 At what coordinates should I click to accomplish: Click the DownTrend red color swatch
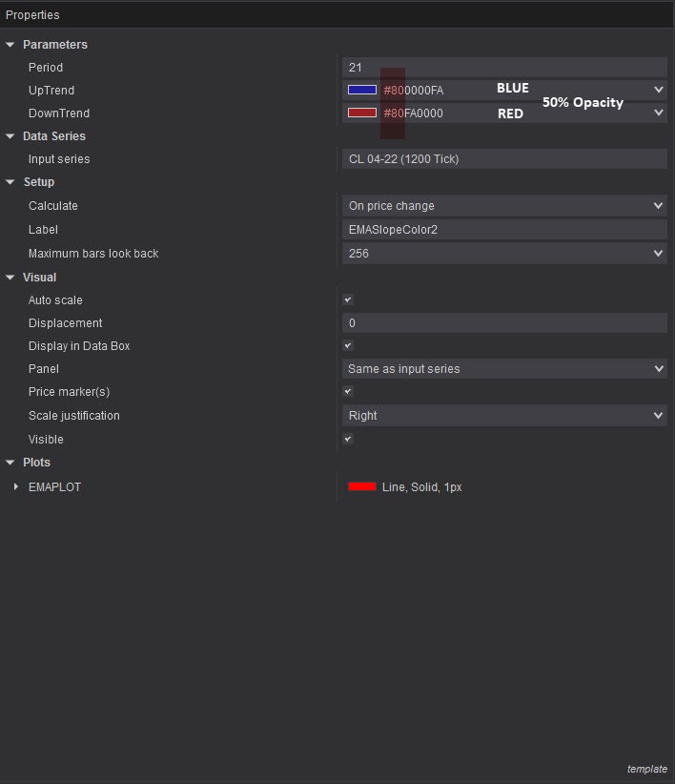362,113
